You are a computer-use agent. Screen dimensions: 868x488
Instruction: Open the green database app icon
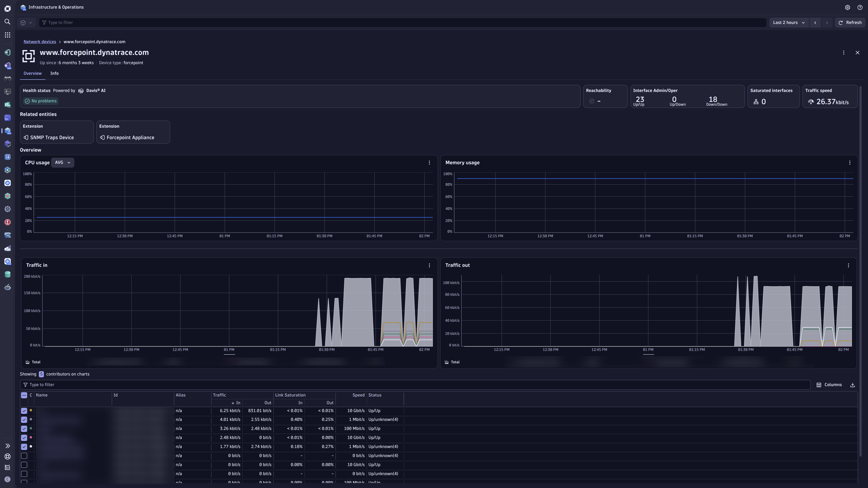point(7,274)
